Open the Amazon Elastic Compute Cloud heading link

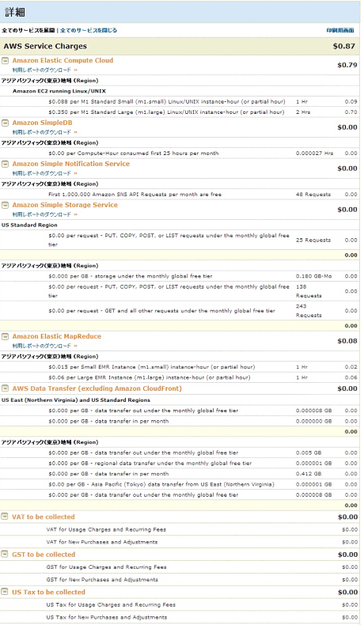[63, 61]
